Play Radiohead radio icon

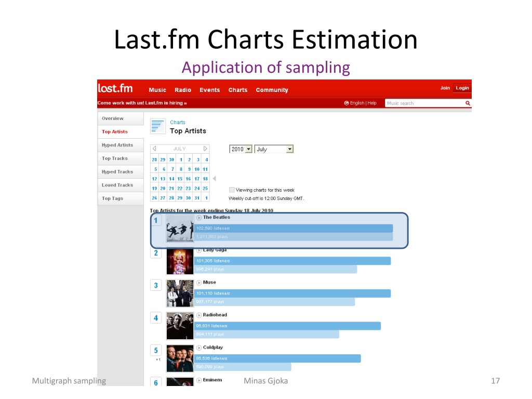pos(199,315)
